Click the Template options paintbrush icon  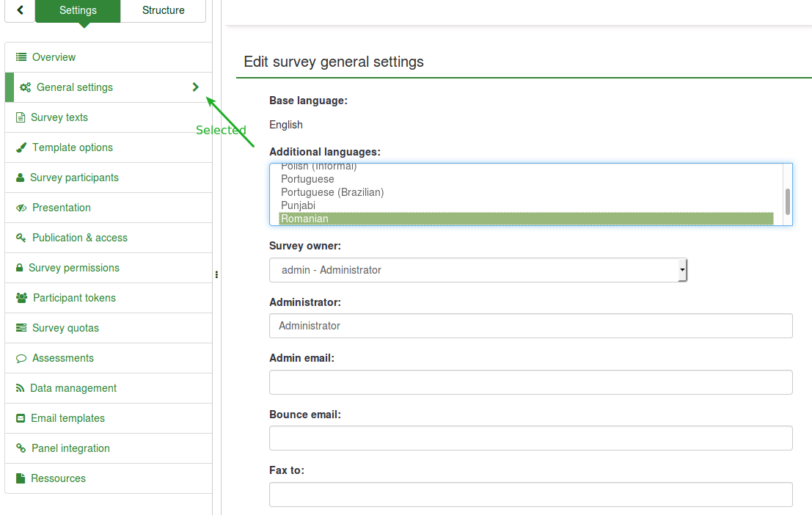[21, 147]
